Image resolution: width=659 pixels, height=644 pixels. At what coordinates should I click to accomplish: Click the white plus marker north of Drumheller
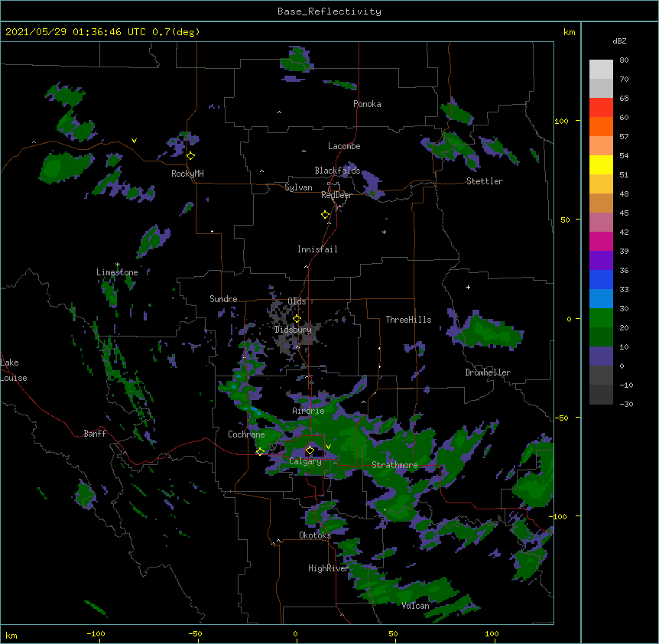pyautogui.click(x=468, y=287)
